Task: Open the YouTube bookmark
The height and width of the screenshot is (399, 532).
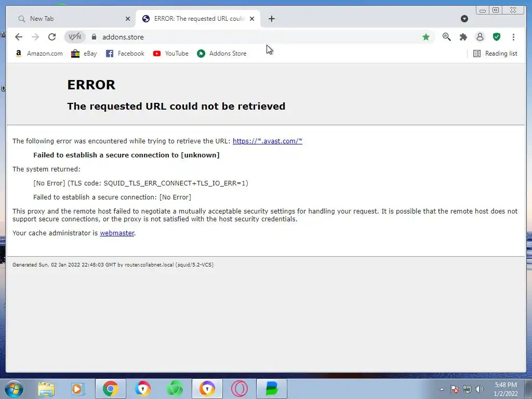Action: (x=170, y=54)
